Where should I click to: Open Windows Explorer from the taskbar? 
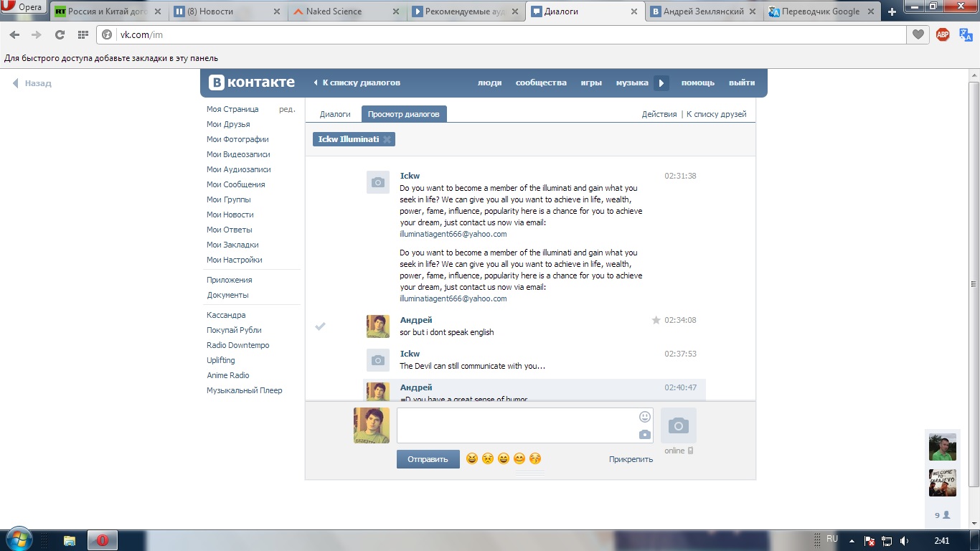70,540
